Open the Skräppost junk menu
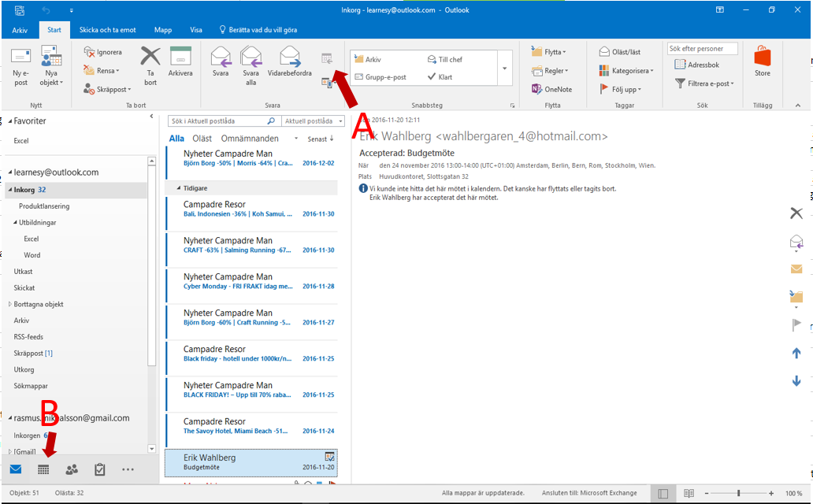813x504 pixels. [x=107, y=89]
